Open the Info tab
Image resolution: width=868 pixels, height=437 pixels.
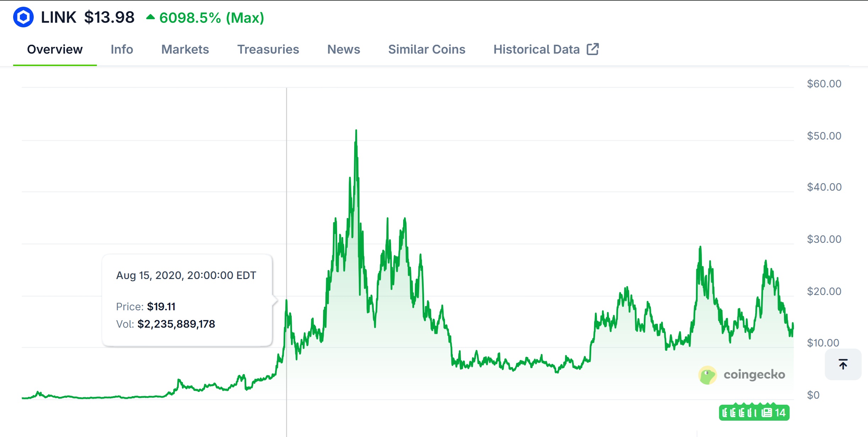click(x=122, y=49)
